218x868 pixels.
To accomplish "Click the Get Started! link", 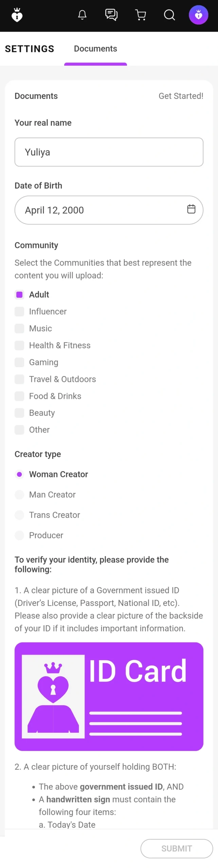I will [181, 96].
